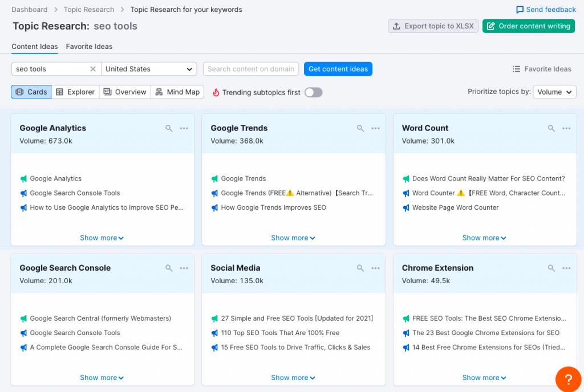Screen dimensions: 584x392
Task: Open the United States country dropdown
Action: [149, 68]
